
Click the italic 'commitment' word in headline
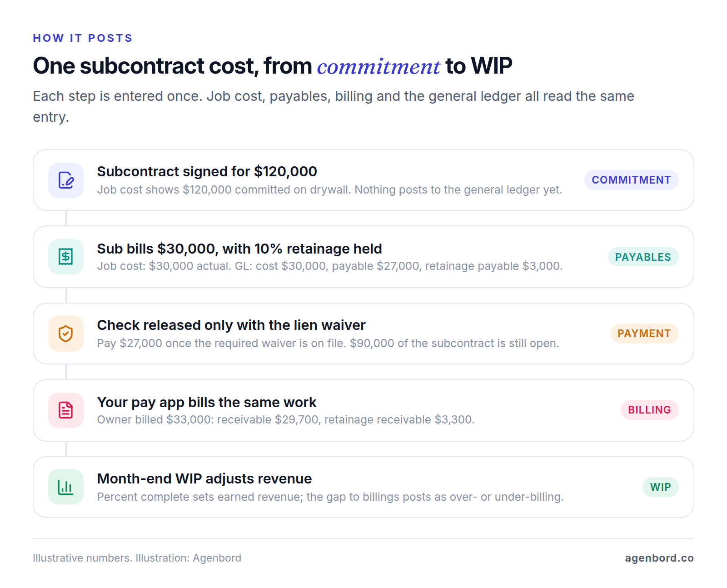click(x=378, y=66)
